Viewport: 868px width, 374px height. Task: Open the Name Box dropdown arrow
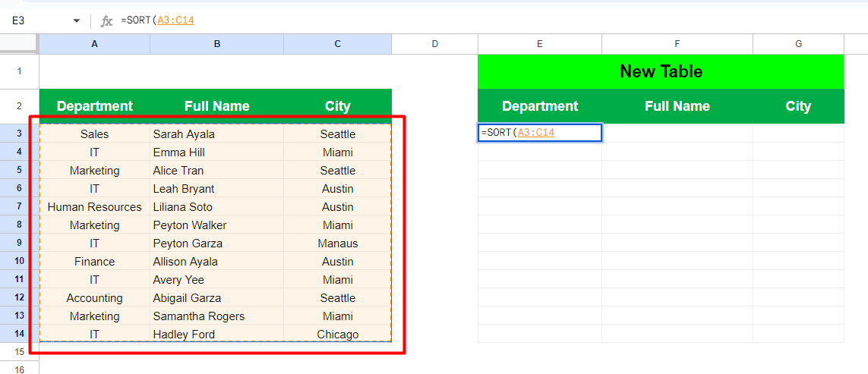77,21
